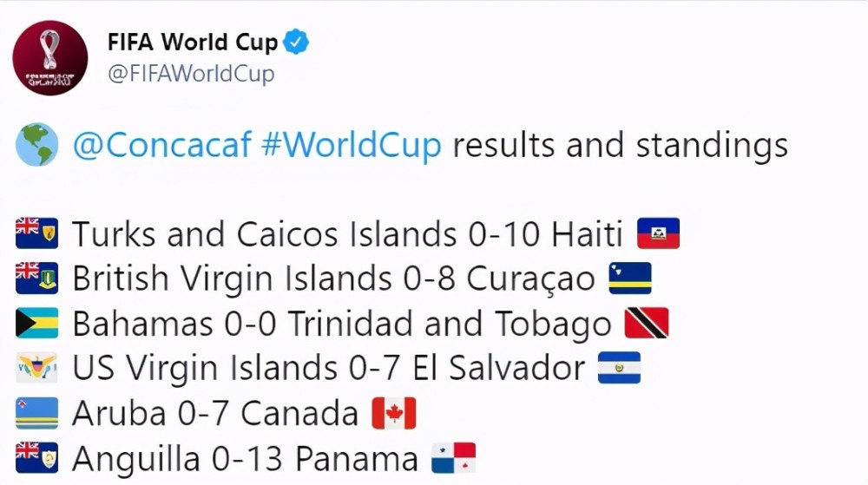Open the FIFA World Cup account name
This screenshot has height=485, width=868.
(x=192, y=42)
